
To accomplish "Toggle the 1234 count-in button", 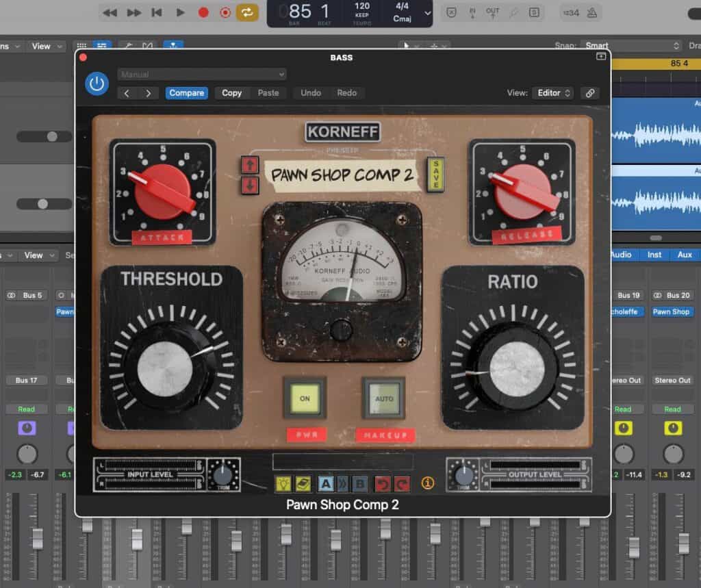I will [x=571, y=13].
